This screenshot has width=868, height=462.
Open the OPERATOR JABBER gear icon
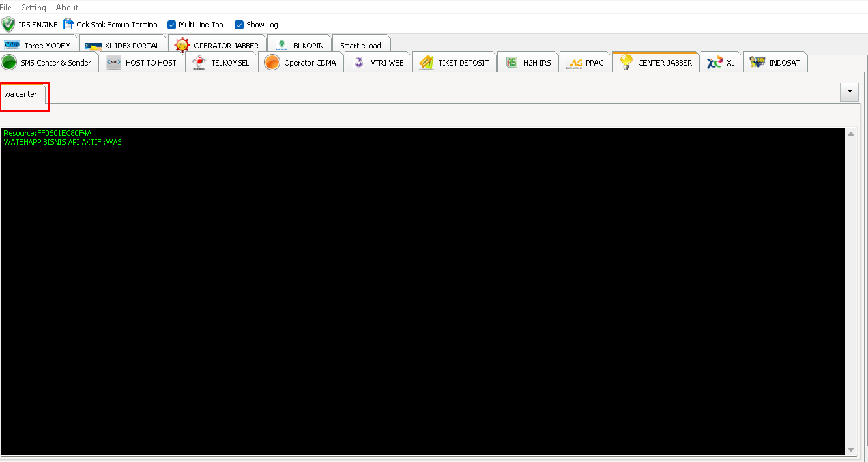click(182, 44)
